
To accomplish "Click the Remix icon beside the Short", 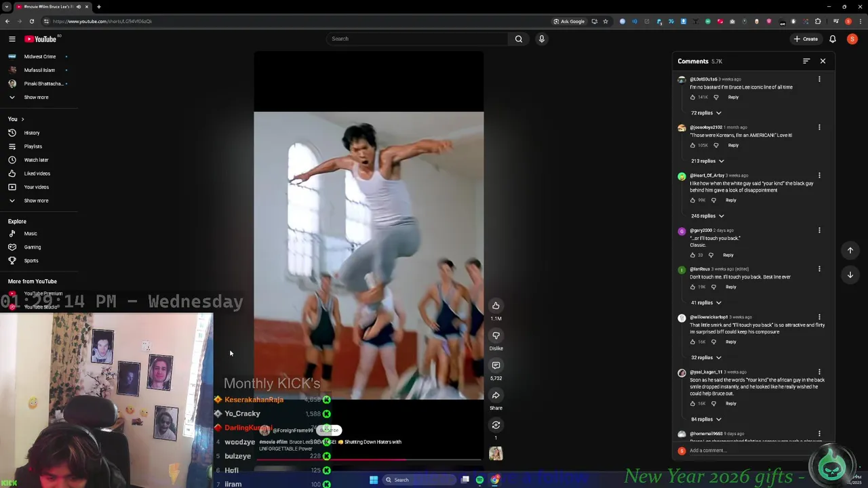I will 496,425.
